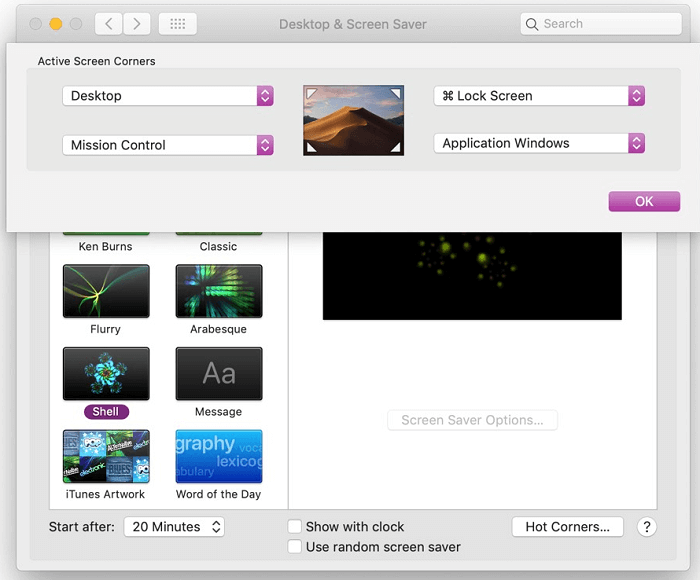The height and width of the screenshot is (580, 700).
Task: Change the Start after 20 Minutes popup
Action: coord(174,527)
